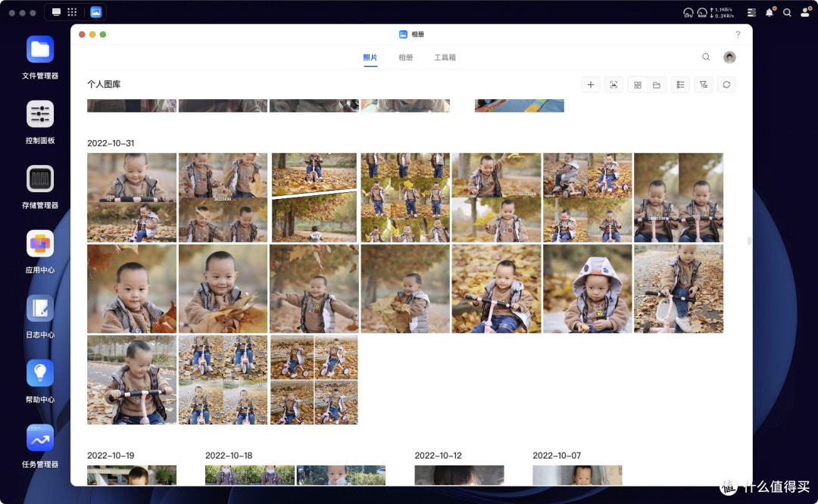
Task: Check the RAM usage gauge
Action: [x=702, y=13]
